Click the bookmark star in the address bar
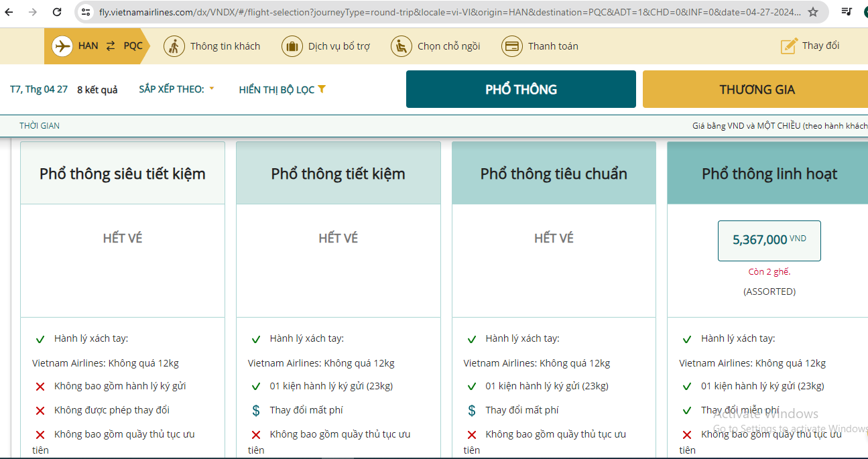Image resolution: width=868 pixels, height=459 pixels. [x=812, y=11]
